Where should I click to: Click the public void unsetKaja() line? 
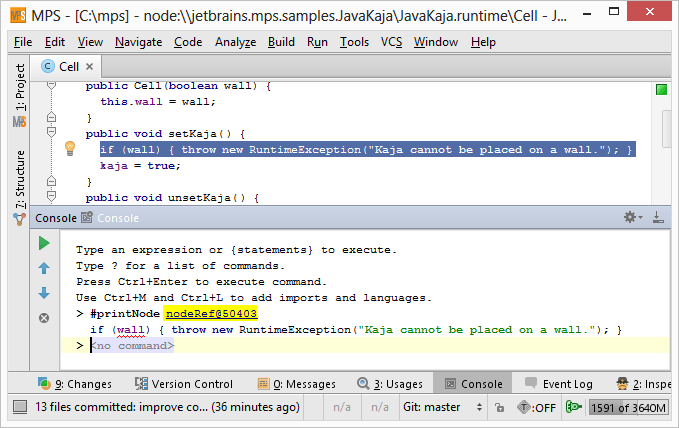point(172,198)
